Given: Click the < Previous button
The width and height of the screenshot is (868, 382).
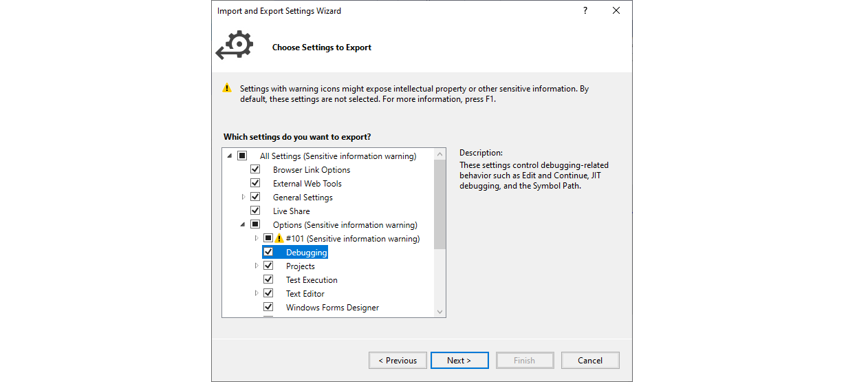Looking at the screenshot, I should (x=398, y=360).
